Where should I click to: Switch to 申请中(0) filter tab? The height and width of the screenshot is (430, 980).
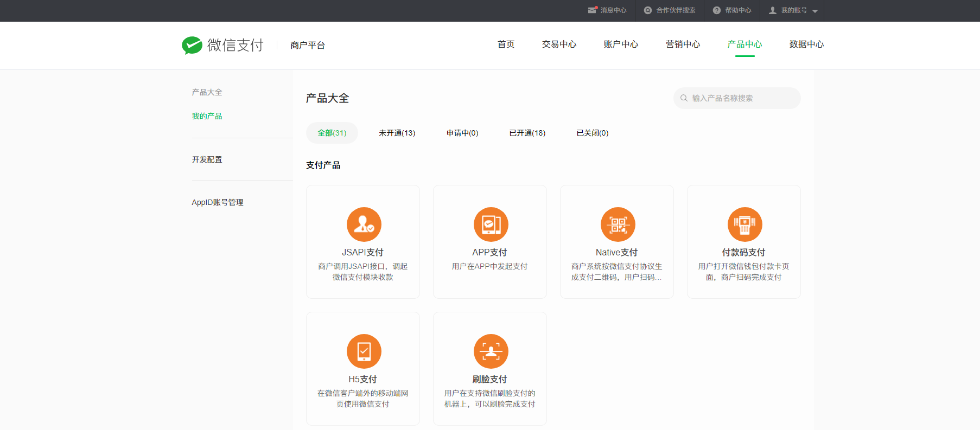[462, 133]
